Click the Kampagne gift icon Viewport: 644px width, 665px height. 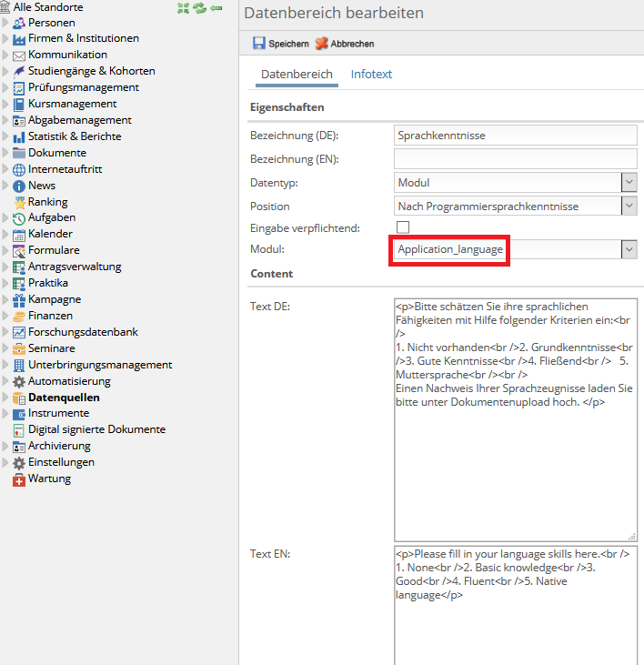pos(19,299)
